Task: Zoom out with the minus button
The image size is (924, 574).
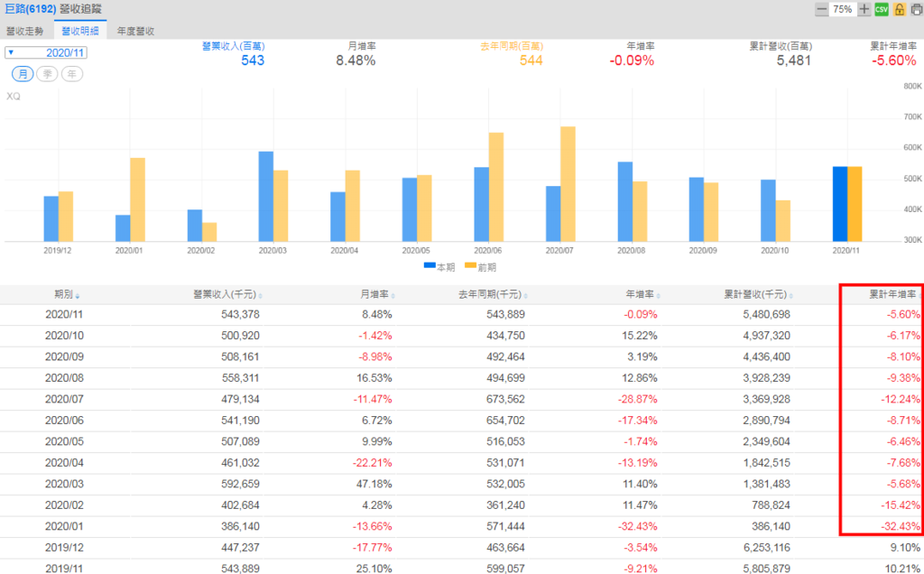Action: pyautogui.click(x=821, y=9)
